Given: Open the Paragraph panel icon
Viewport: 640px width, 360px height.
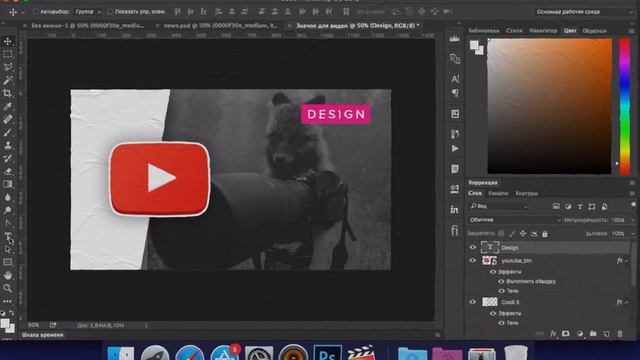Looking at the screenshot, I should click(x=455, y=93).
